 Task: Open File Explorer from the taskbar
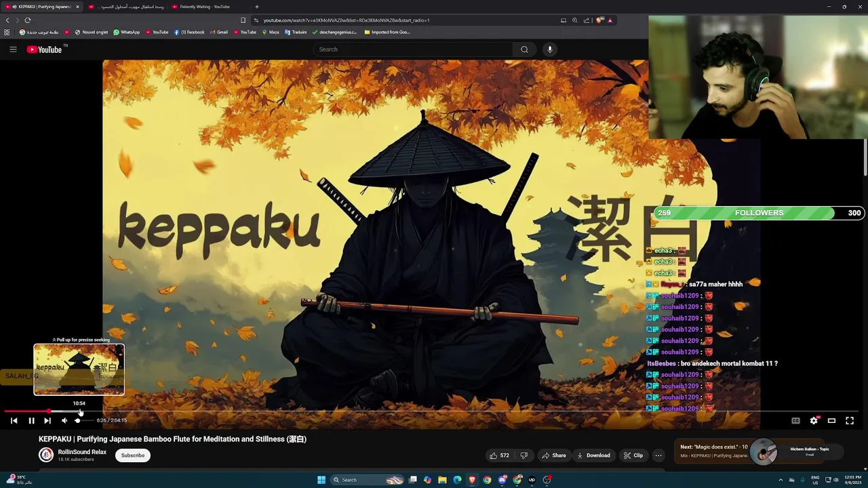pyautogui.click(x=442, y=480)
